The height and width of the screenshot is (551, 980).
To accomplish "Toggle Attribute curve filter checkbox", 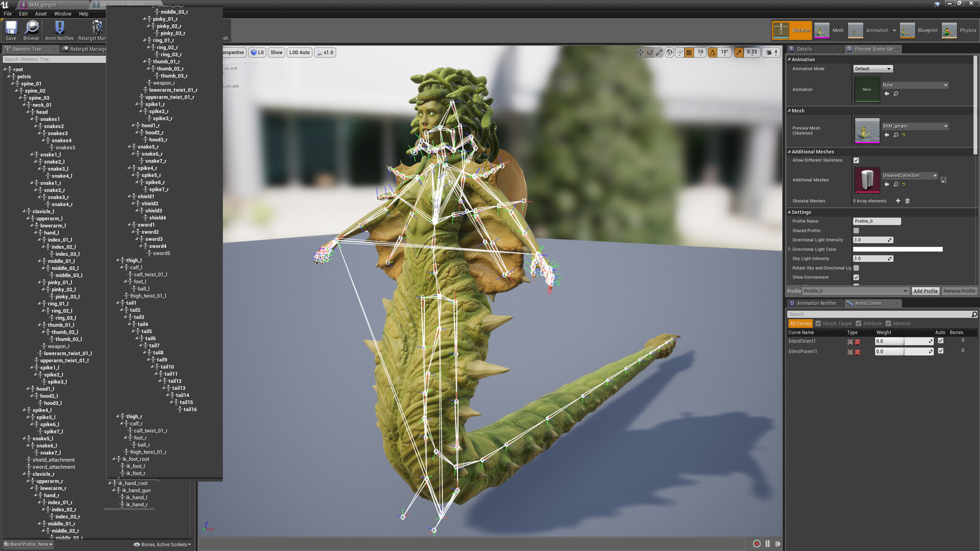I will [859, 323].
